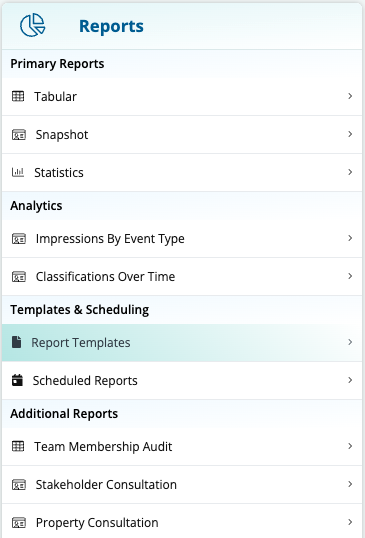Select the Report Templates menu item

tap(182, 342)
